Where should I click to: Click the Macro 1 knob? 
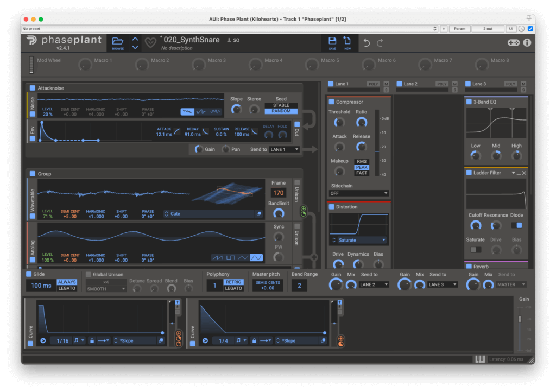[x=85, y=65]
